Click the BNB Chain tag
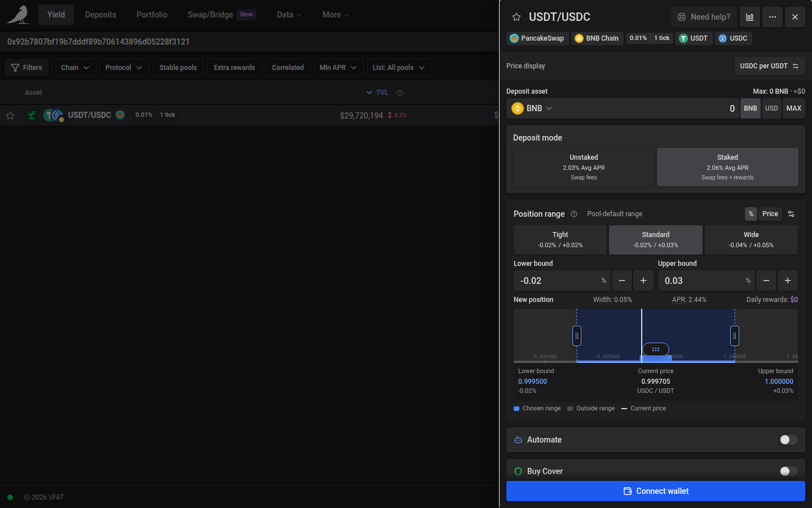The height and width of the screenshot is (508, 812). pyautogui.click(x=597, y=38)
